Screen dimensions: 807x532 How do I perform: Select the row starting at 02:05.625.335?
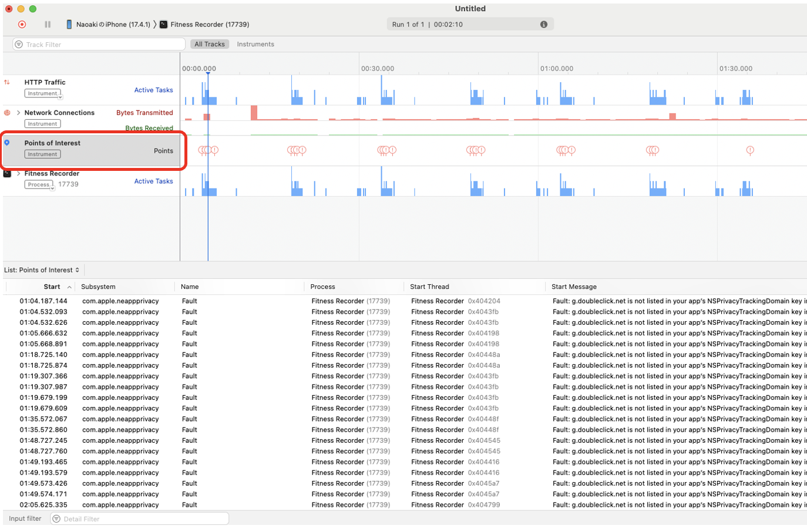click(405, 505)
